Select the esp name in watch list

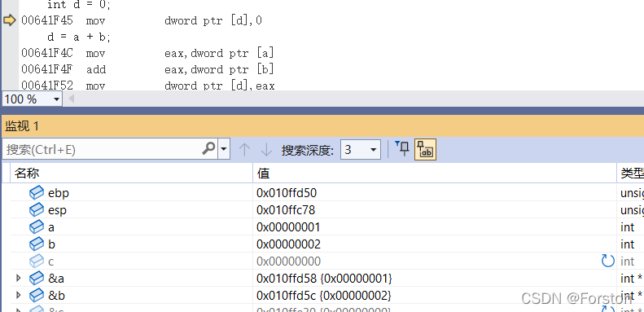(57, 210)
